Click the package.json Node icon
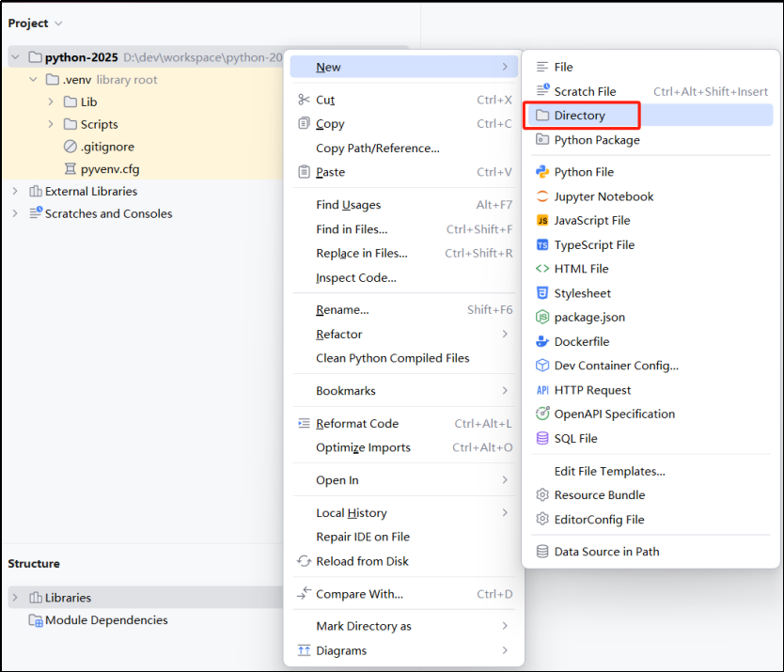This screenshot has height=672, width=784. 542,318
